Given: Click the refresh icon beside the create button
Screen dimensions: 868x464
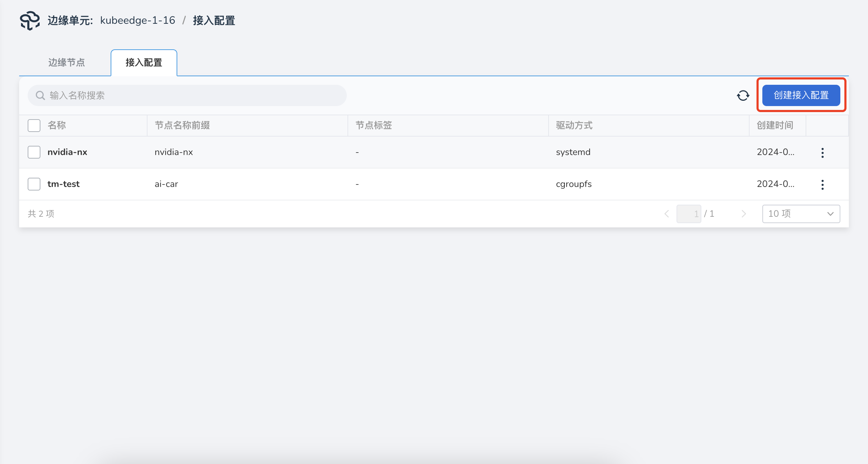Looking at the screenshot, I should [x=743, y=95].
